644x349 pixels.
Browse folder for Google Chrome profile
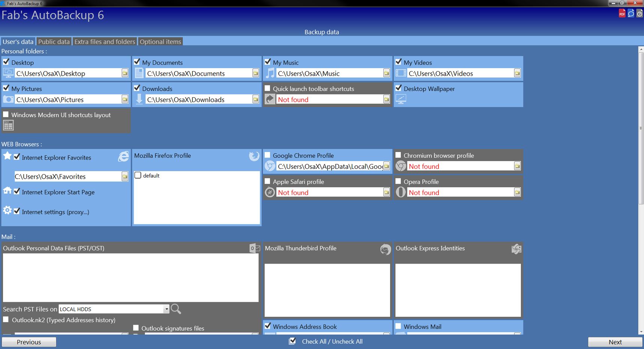pyautogui.click(x=386, y=166)
